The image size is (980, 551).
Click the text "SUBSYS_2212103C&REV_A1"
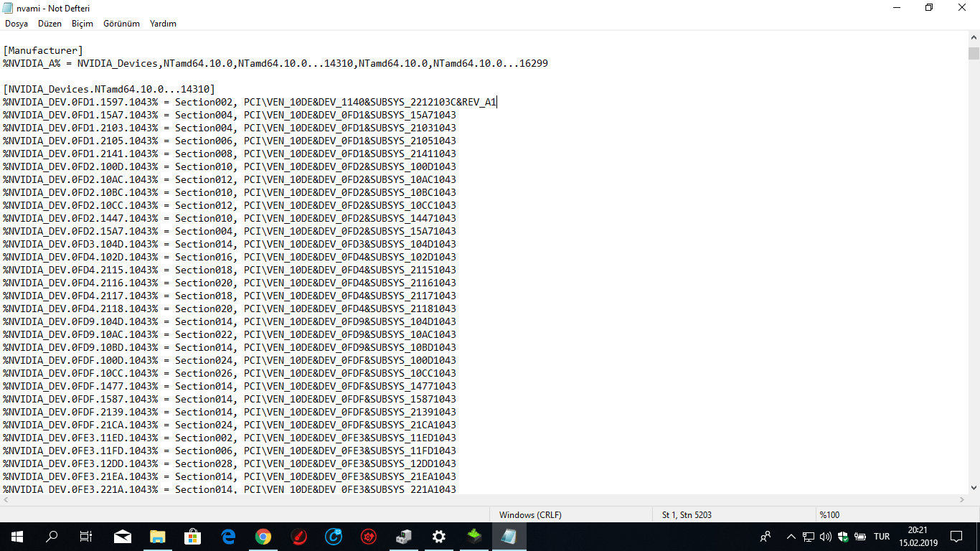(433, 102)
